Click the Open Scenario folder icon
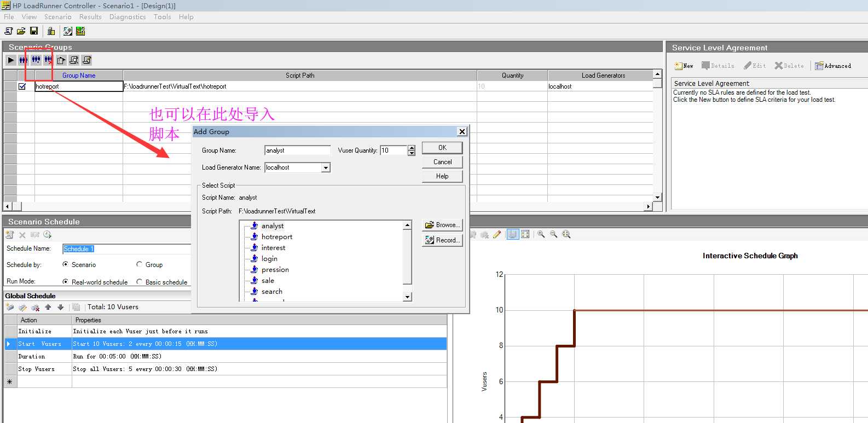 point(21,31)
